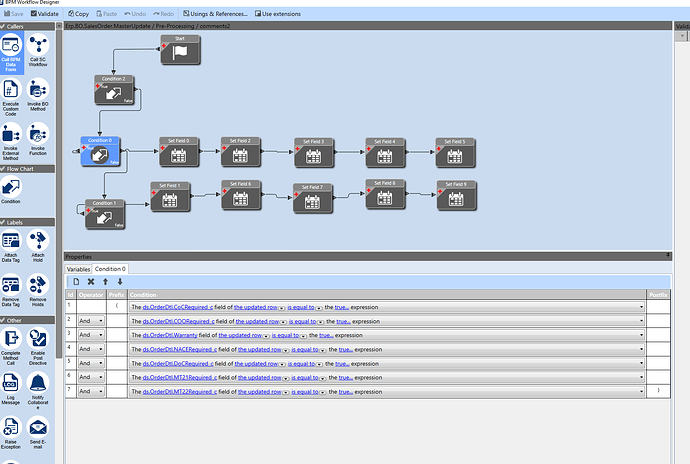The image size is (690, 464).
Task: Select the Condition 1 node
Action: coord(105,214)
